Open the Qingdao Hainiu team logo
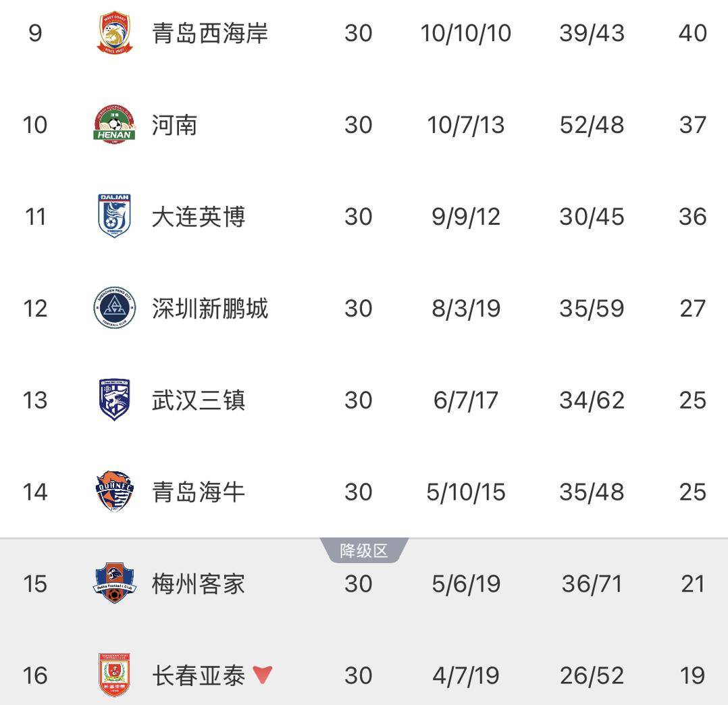 click(114, 492)
